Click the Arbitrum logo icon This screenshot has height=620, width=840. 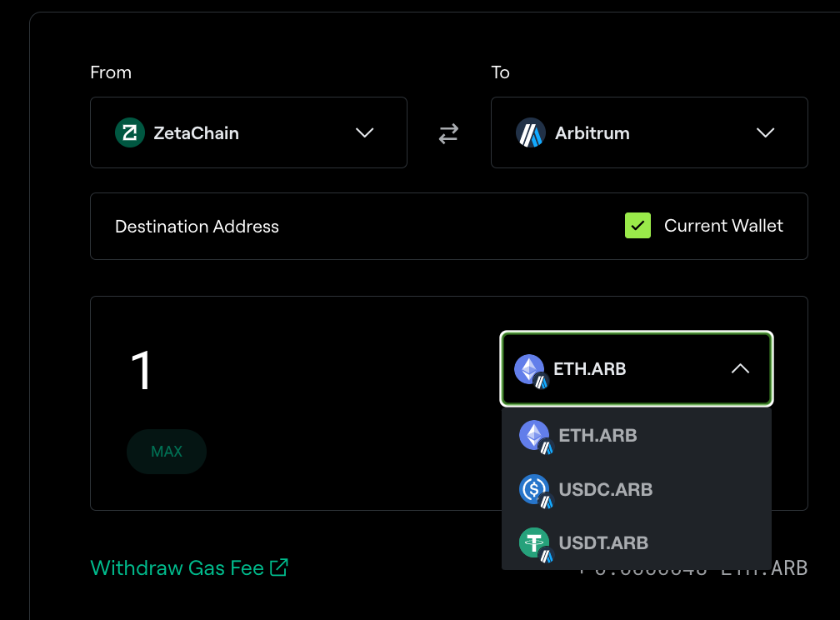click(x=530, y=132)
